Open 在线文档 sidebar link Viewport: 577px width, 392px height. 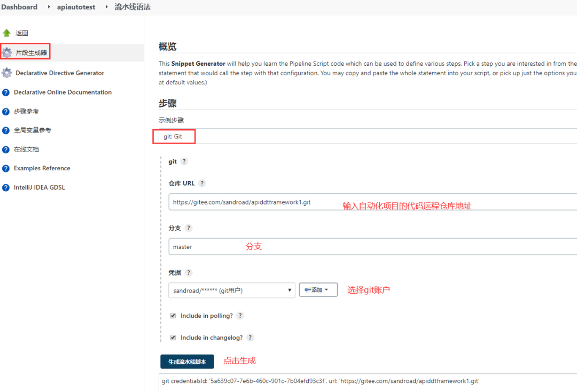26,150
